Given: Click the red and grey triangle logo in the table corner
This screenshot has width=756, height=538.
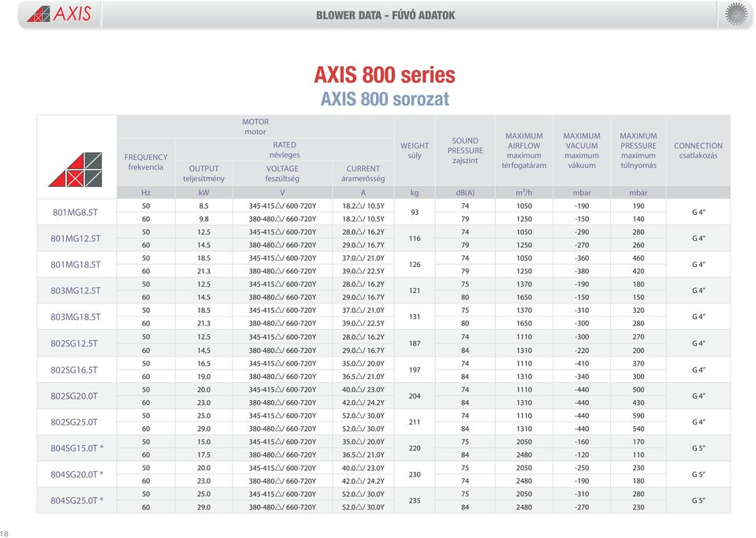Looking at the screenshot, I should 76,169.
